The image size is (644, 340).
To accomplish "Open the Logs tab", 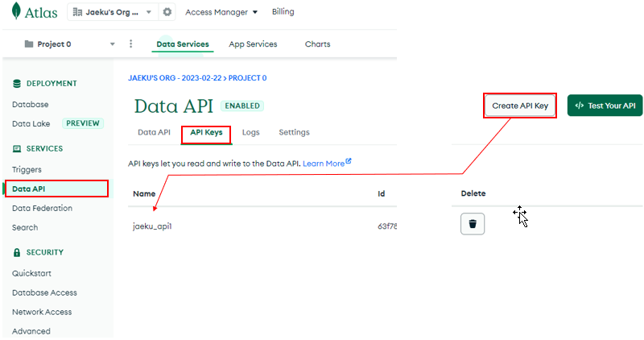I will (250, 132).
